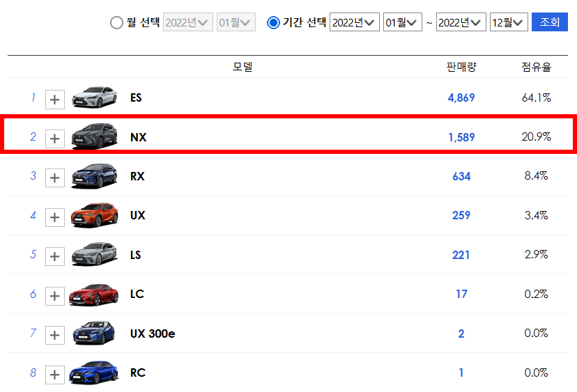Click the 판매량 column header
This screenshot has height=392, width=577.
[461, 67]
